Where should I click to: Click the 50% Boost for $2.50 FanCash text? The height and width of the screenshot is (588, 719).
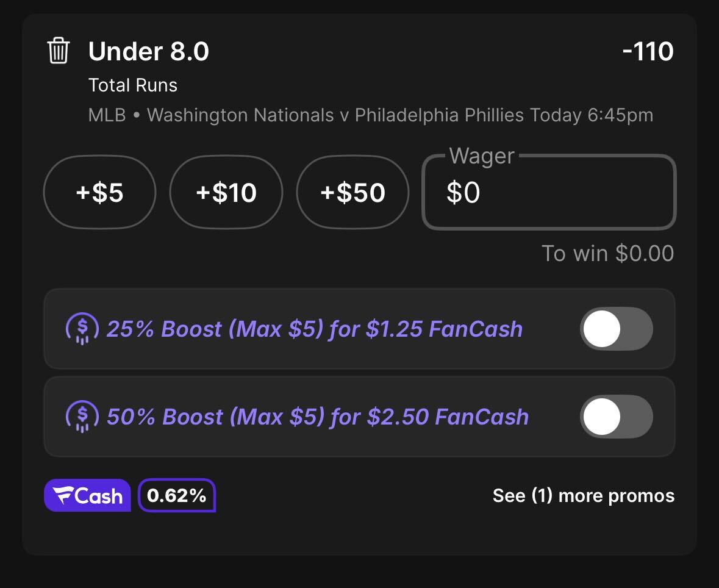pyautogui.click(x=318, y=417)
